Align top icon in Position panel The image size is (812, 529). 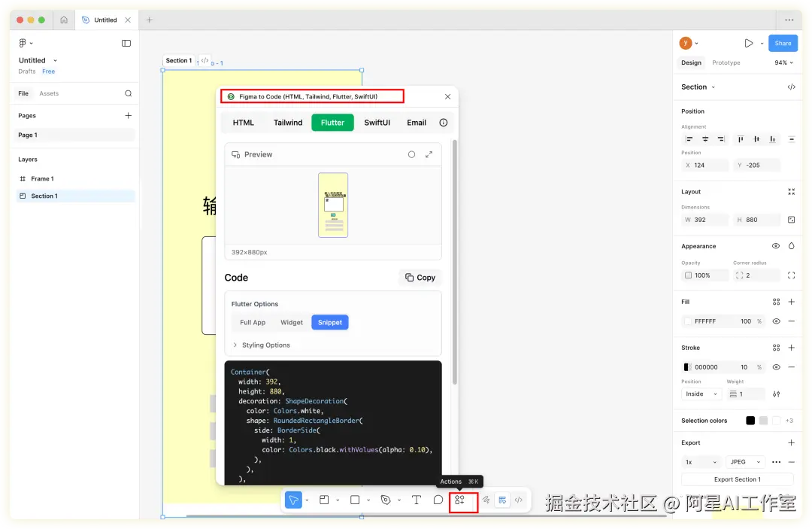tap(741, 139)
